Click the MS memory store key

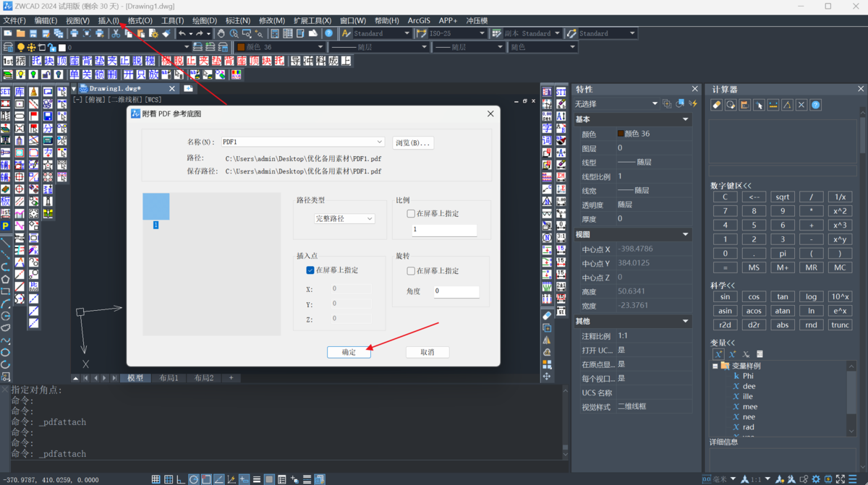click(754, 267)
